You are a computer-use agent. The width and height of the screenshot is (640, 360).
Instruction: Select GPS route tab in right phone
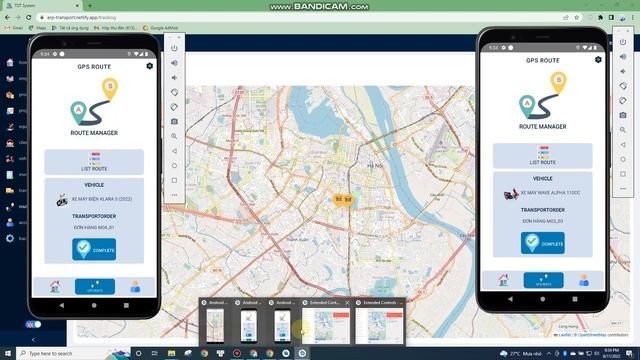(x=543, y=280)
